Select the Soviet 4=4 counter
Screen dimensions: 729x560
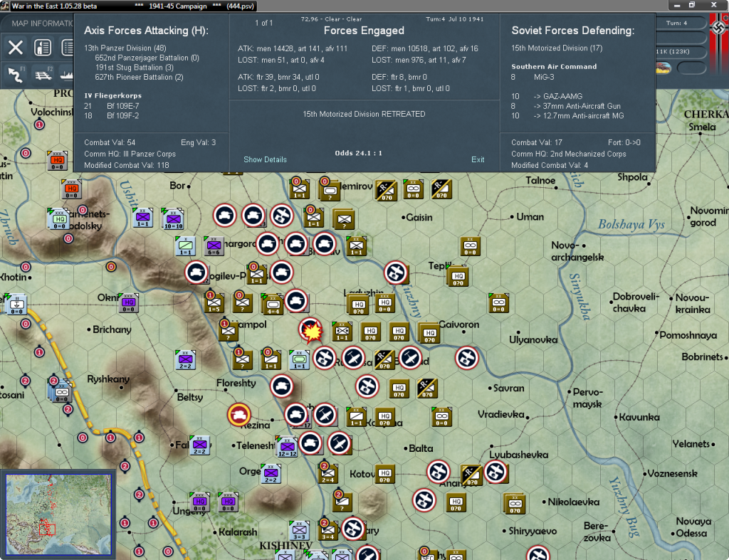pyautogui.click(x=273, y=305)
